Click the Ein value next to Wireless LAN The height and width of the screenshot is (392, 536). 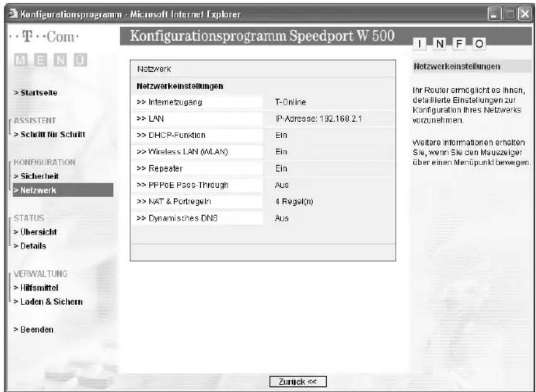[x=281, y=151]
